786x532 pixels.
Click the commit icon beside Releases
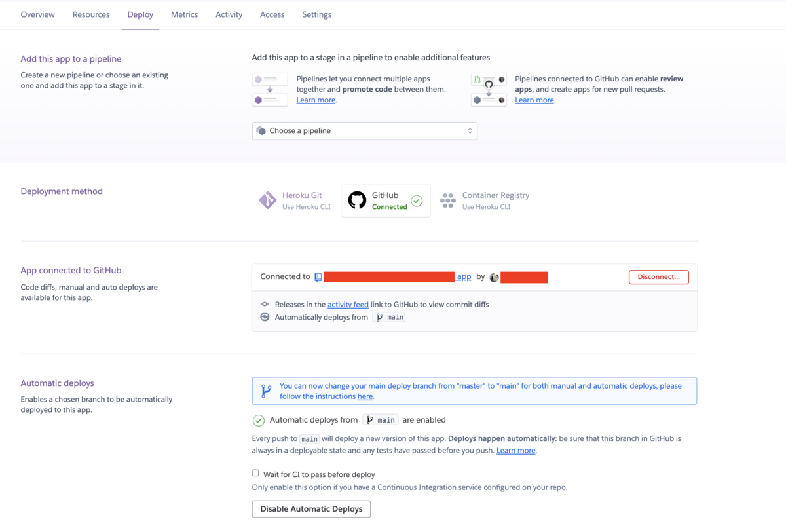[265, 305]
